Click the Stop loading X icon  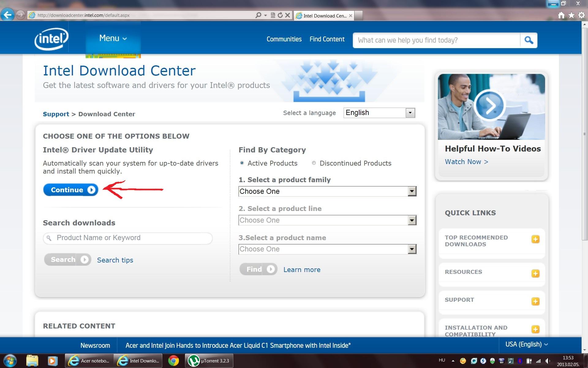pos(288,15)
